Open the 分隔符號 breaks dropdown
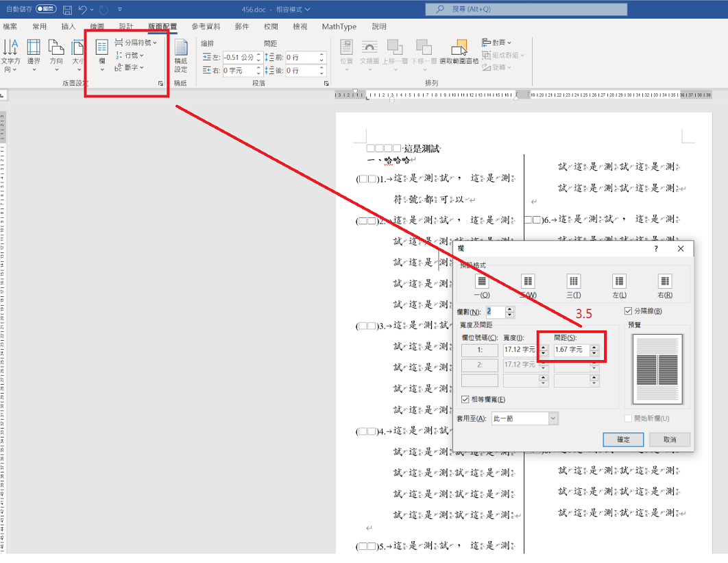 pos(136,43)
